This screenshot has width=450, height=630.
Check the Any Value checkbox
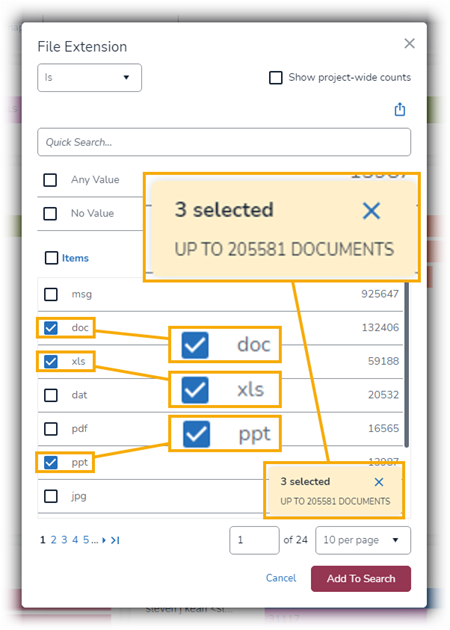point(50,180)
